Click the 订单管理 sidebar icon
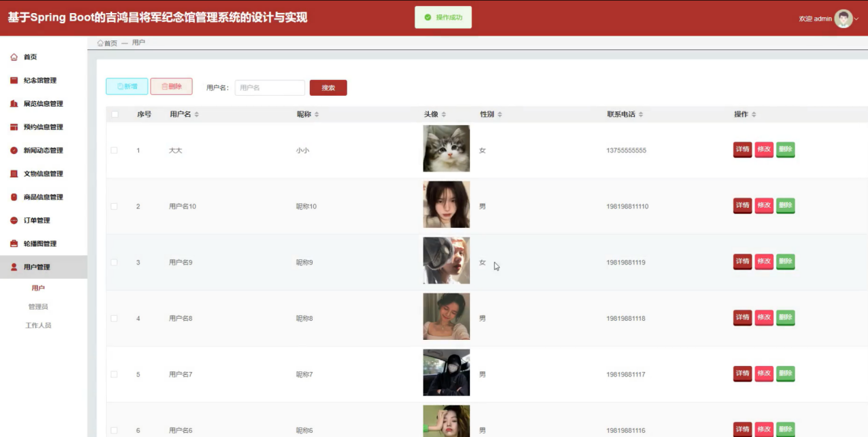868x437 pixels. pyautogui.click(x=14, y=220)
